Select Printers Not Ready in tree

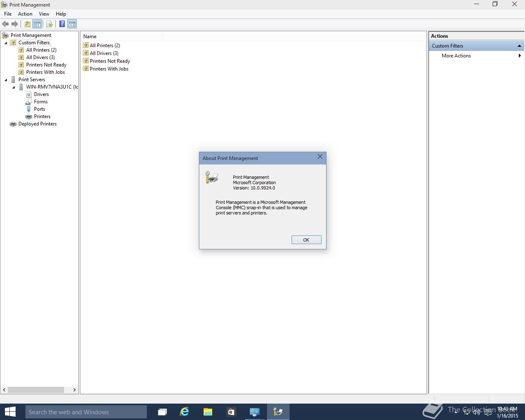pyautogui.click(x=46, y=65)
